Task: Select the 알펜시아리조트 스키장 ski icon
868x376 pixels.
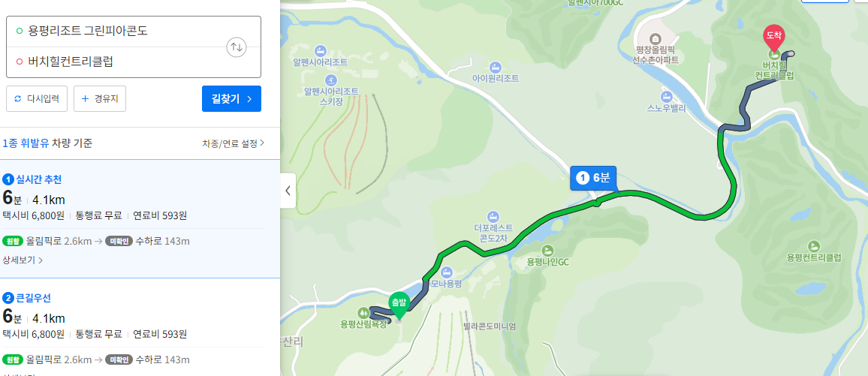Action: (331, 79)
